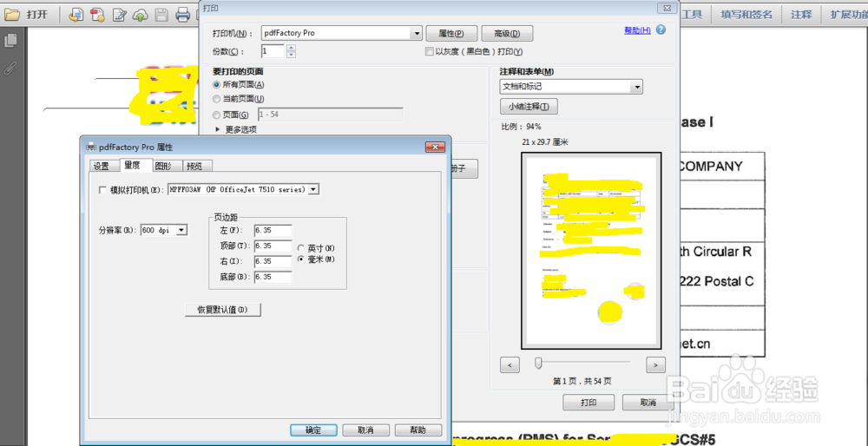Choose 毫米 unit radio button
Screen dimensions: 868x446
(x=302, y=259)
